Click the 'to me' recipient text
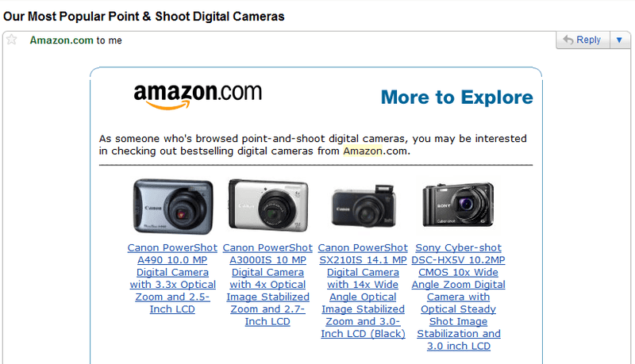This screenshot has height=364, width=635. pyautogui.click(x=110, y=40)
